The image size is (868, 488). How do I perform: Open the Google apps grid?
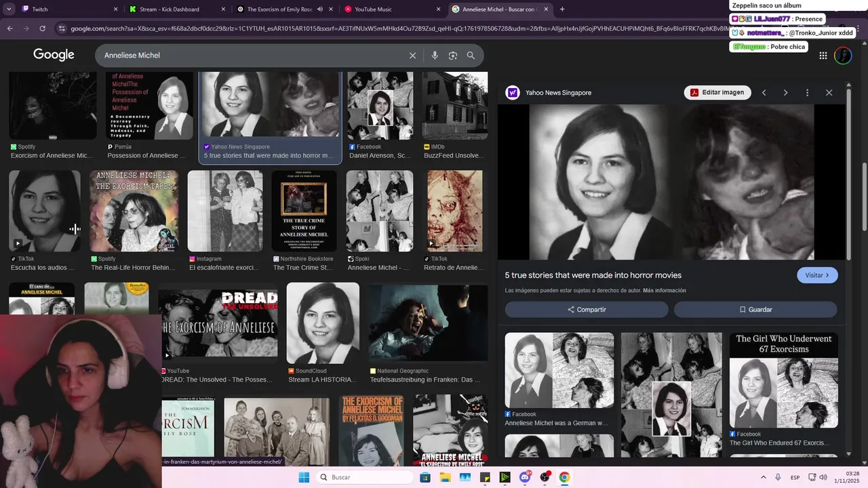(823, 56)
